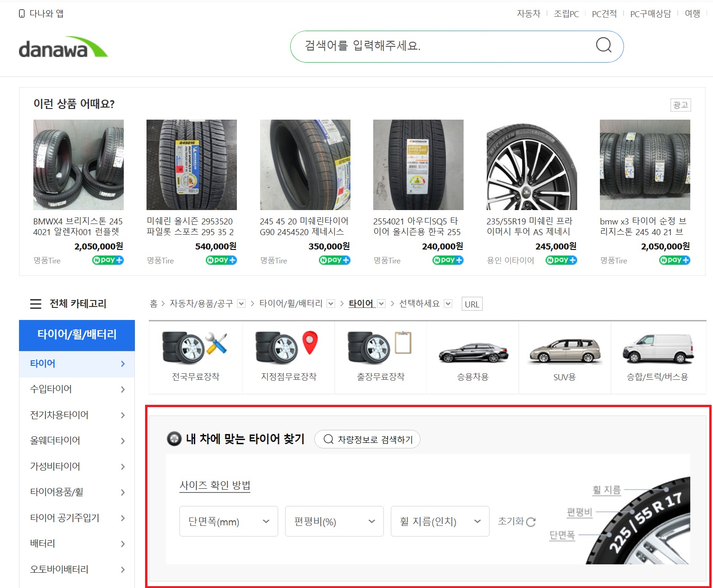Click seller name 용인 이타이어
This screenshot has height=588, width=713.
tap(510, 261)
